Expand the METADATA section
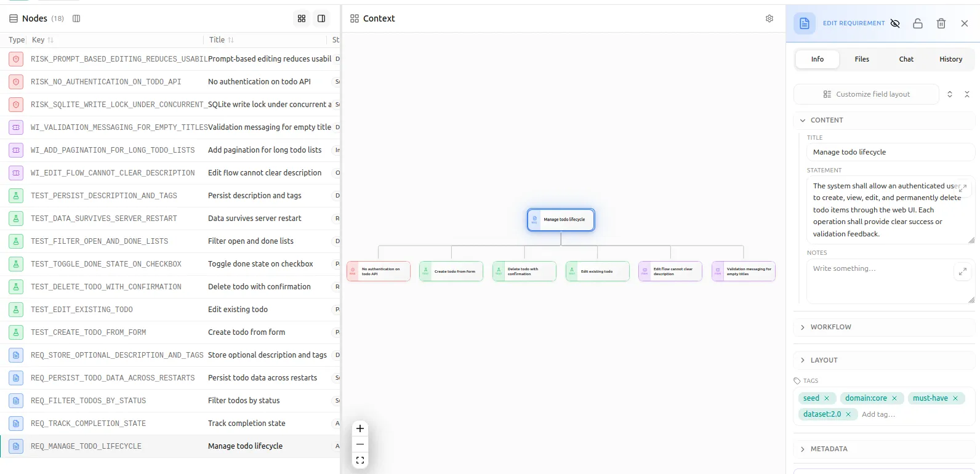This screenshot has height=474, width=980. click(x=884, y=449)
